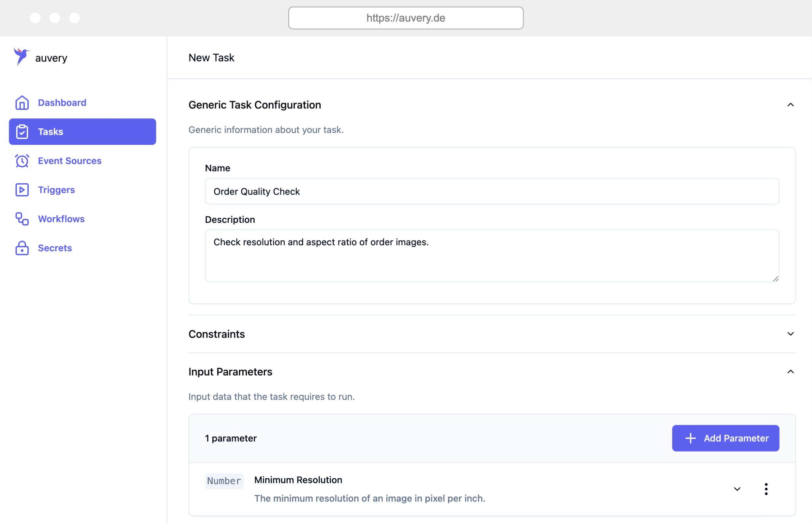Click the Secrets padlock icon
Image resolution: width=812 pixels, height=524 pixels.
point(22,248)
